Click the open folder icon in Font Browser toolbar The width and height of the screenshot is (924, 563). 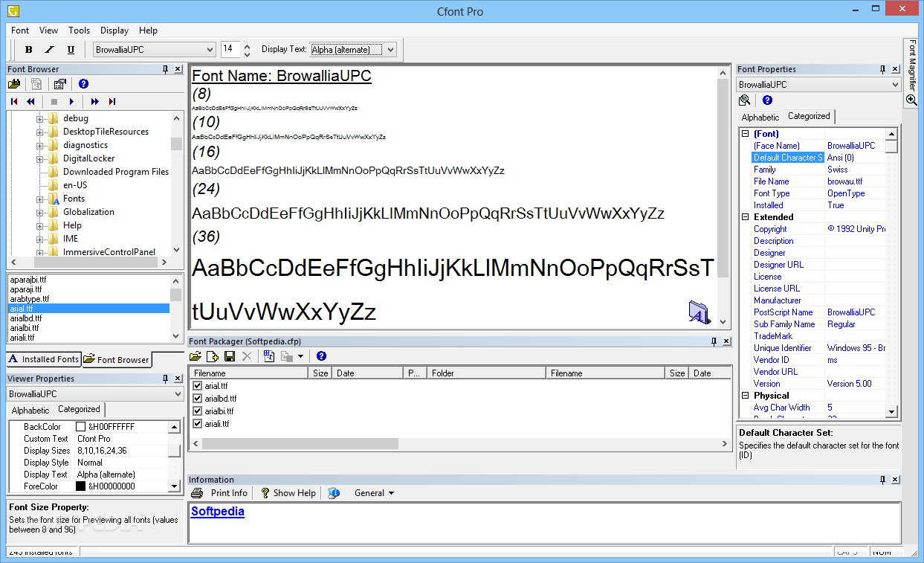[14, 84]
